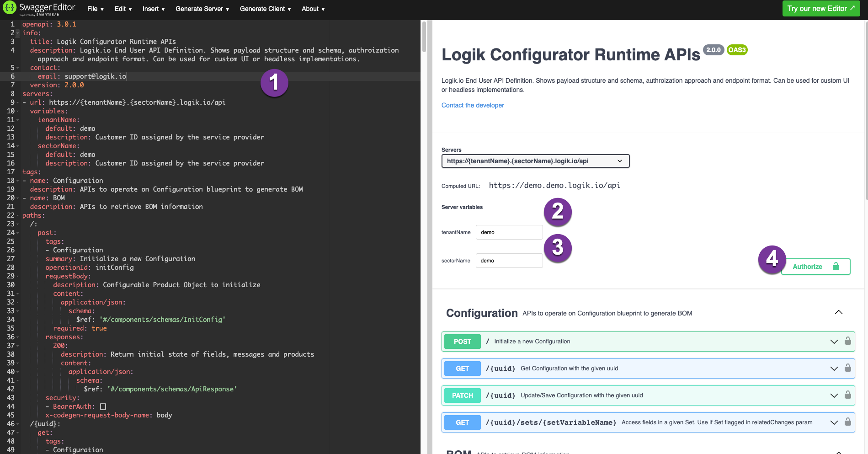The height and width of the screenshot is (454, 868).
Task: Collapse the contact block using line 5 fold arrow
Action: coord(17,68)
